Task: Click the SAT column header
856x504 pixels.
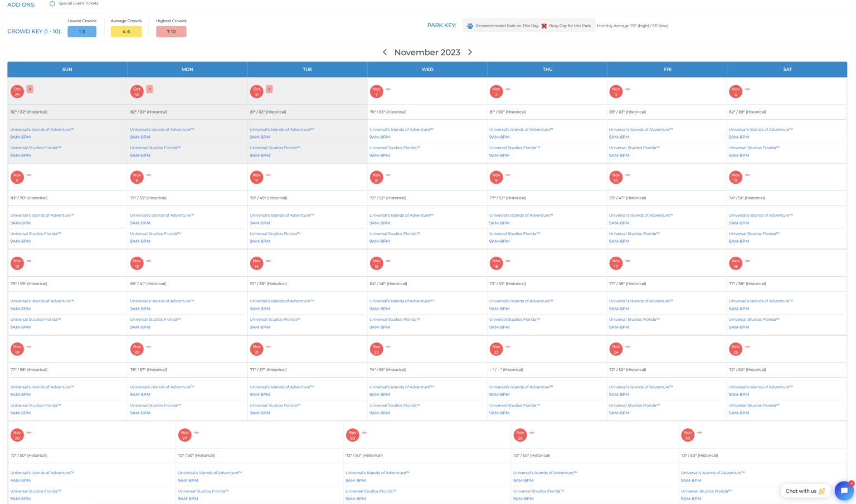Action: click(x=787, y=69)
